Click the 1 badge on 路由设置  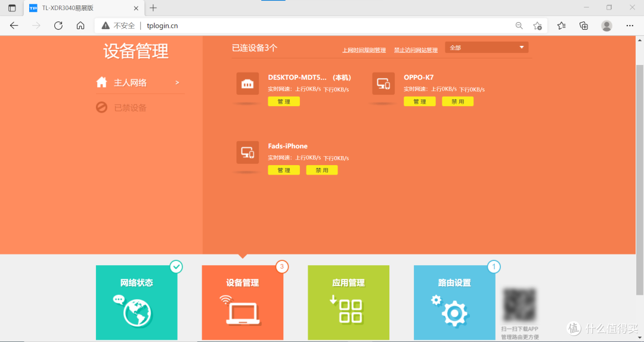[x=494, y=267]
